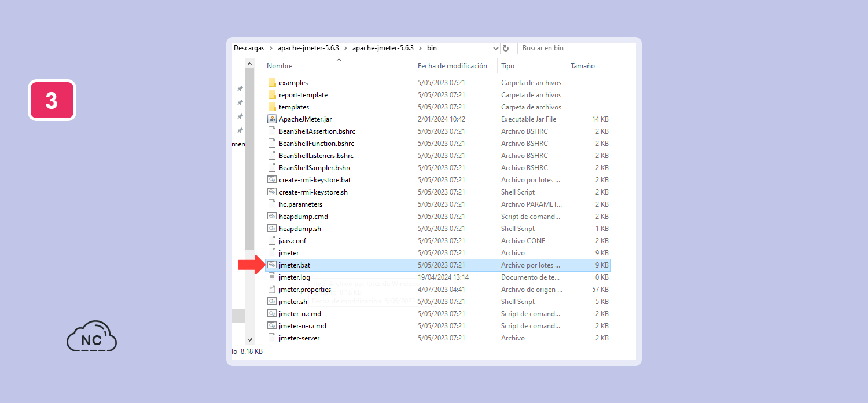Click the BeanShellFunction.bshrc file icon
Screen dimensions: 868x403
272,143
